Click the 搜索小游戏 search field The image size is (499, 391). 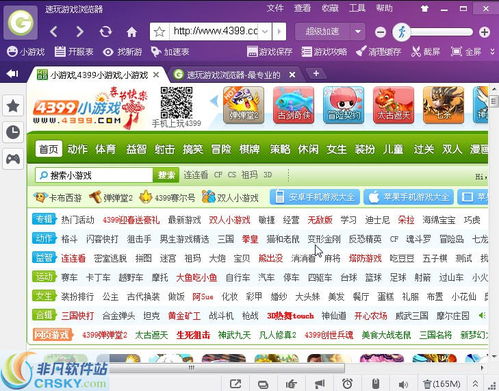(94, 175)
